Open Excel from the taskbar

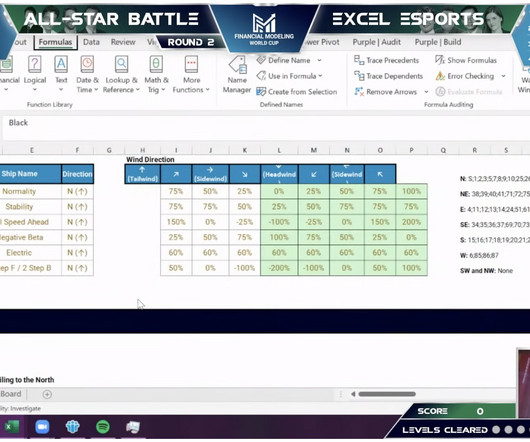click(x=11, y=427)
